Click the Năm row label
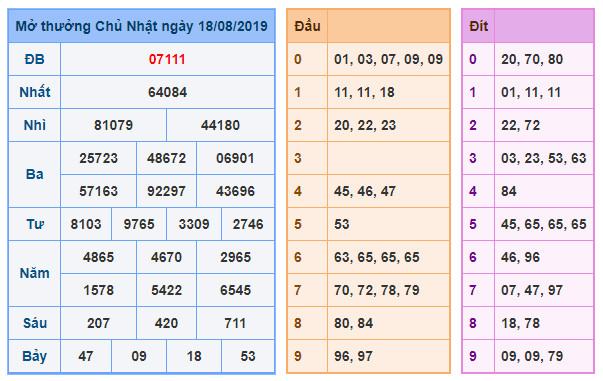 pyautogui.click(x=35, y=273)
